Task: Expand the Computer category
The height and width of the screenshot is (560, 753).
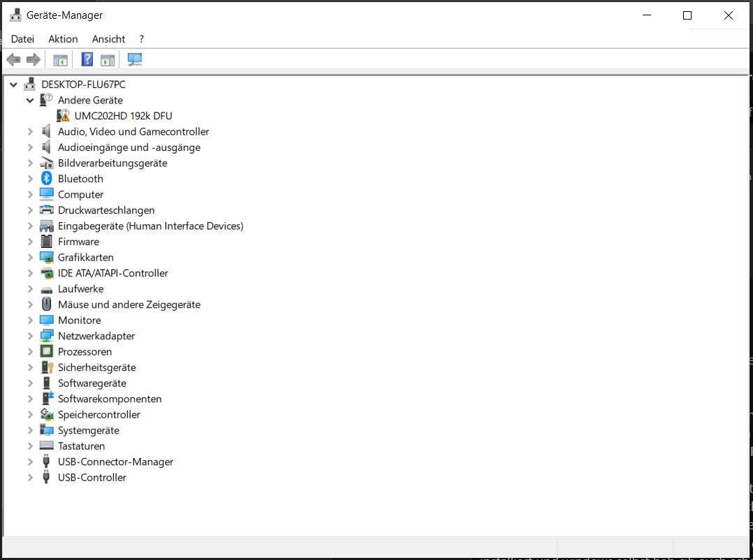Action: 30,194
